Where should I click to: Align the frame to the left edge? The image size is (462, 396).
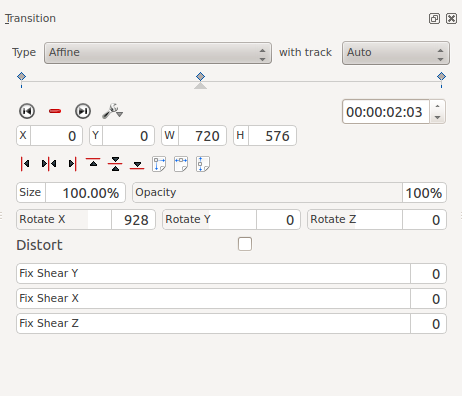pos(25,164)
